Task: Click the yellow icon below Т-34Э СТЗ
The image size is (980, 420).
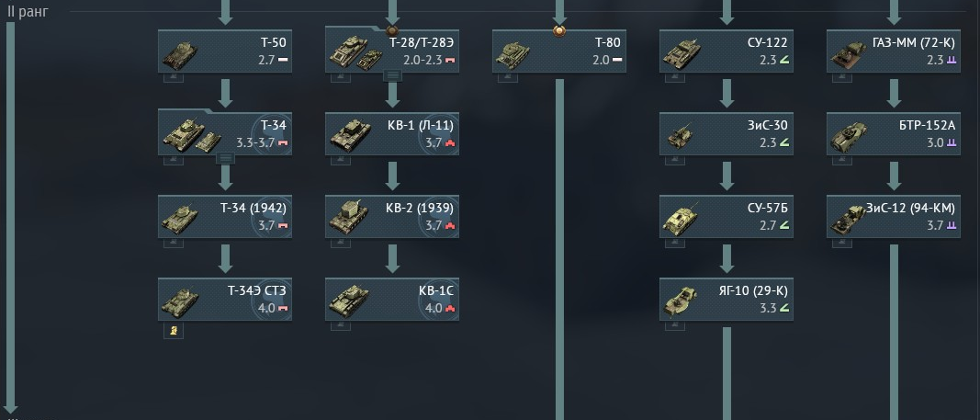Action: tap(174, 331)
